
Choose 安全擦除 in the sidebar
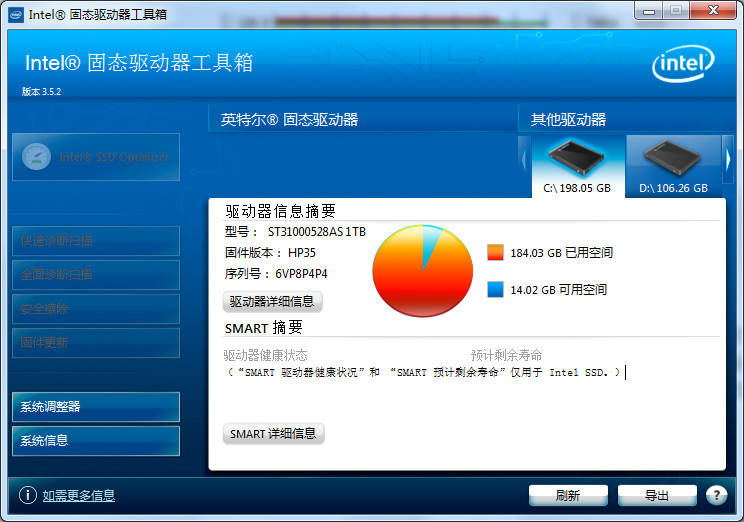[x=96, y=309]
